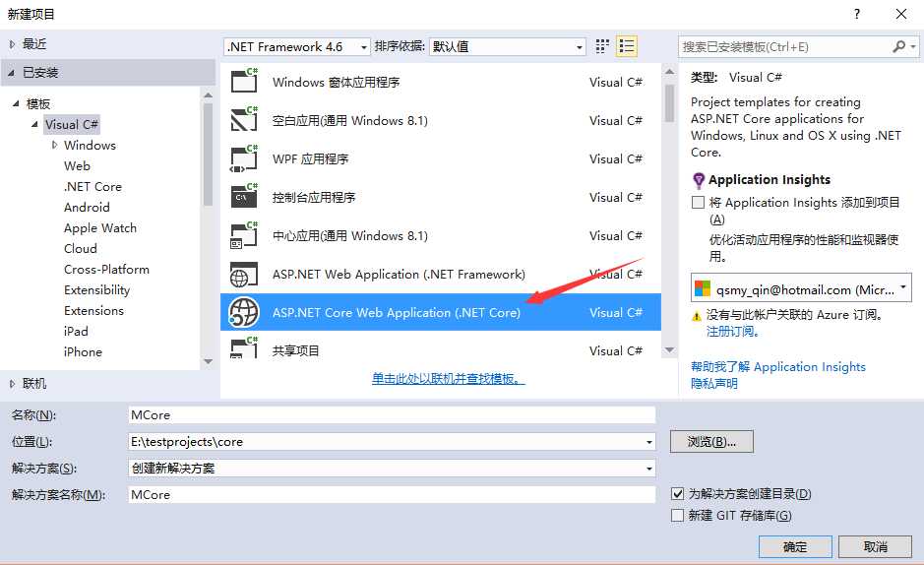Click 取消 to cancel dialog

coord(875,546)
